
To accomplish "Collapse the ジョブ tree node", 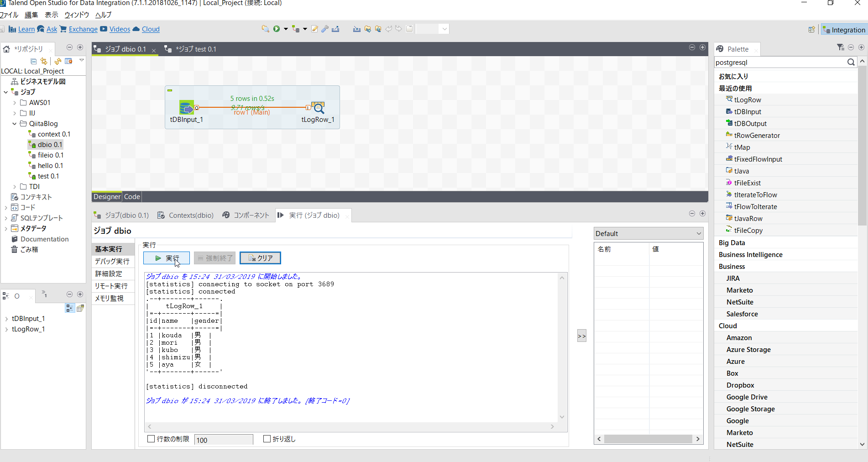I will coord(6,92).
